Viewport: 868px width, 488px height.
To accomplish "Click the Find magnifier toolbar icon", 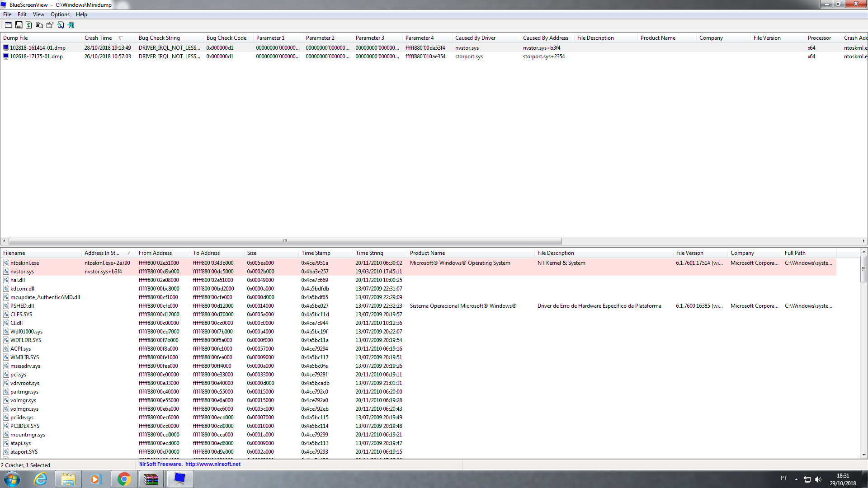I will pyautogui.click(x=61, y=25).
